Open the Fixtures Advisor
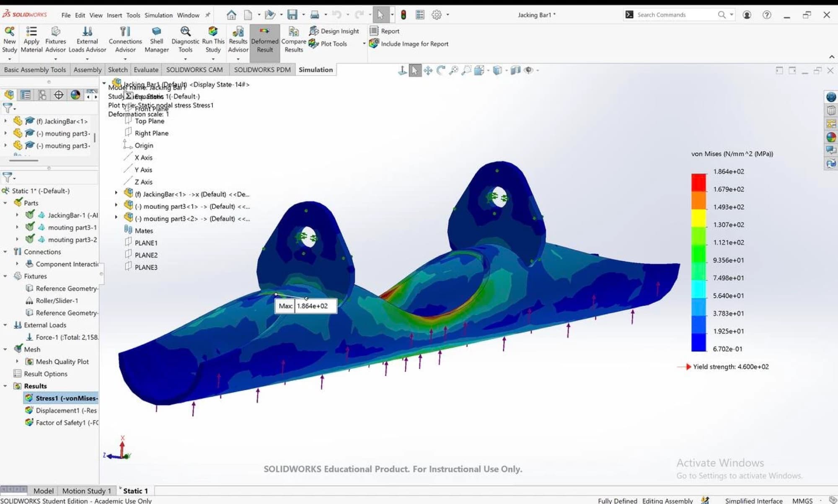Screen dimensions: 838x504 point(55,40)
